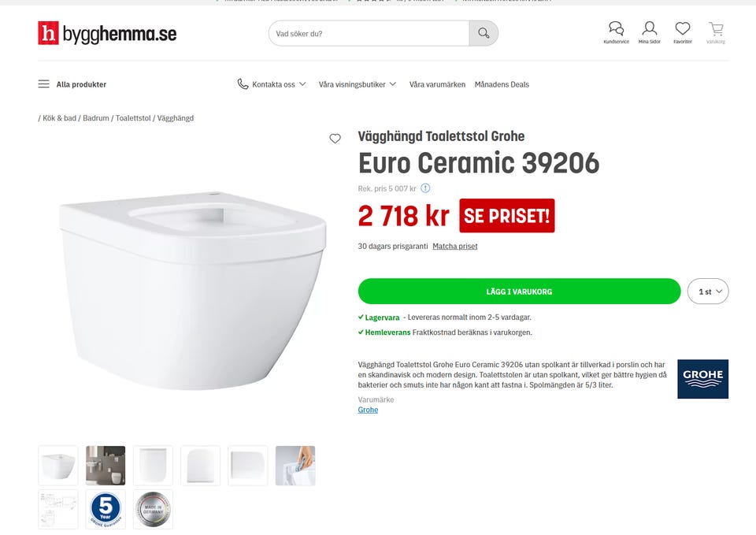Click the price info icon beside Rek. pris
The height and width of the screenshot is (535, 756).
pos(425,188)
